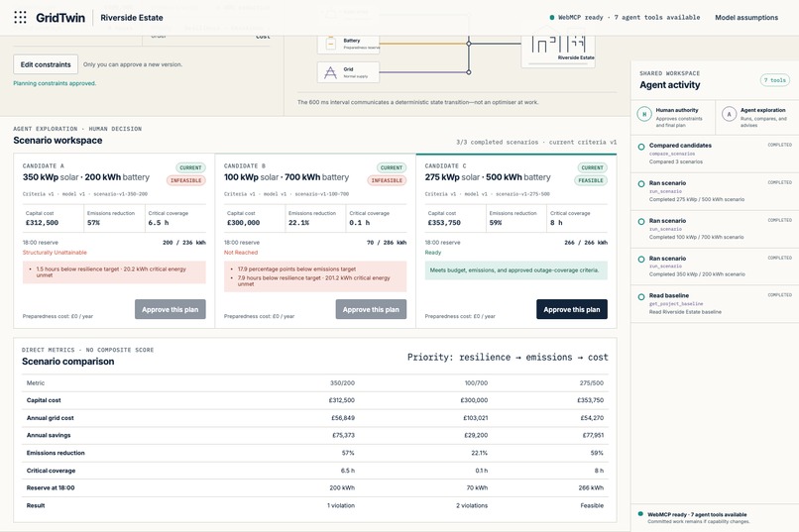This screenshot has width=799, height=532.
Task: Approve this plan for Candidate C
Action: 572,309
